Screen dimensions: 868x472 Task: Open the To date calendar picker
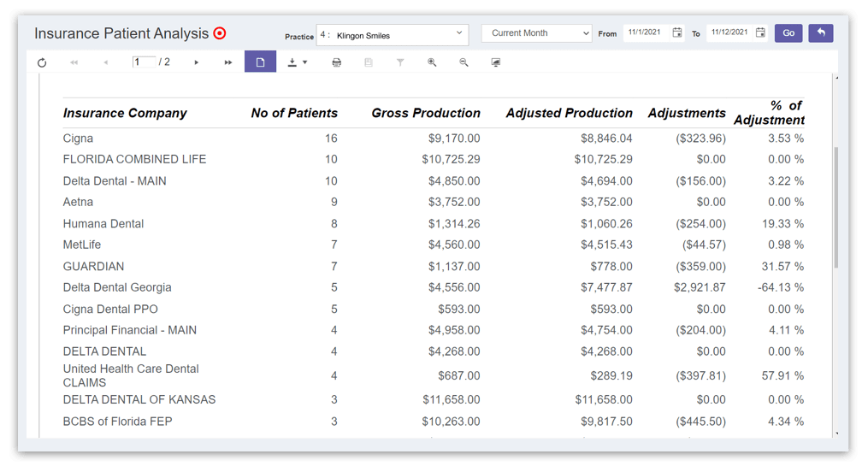pos(760,32)
